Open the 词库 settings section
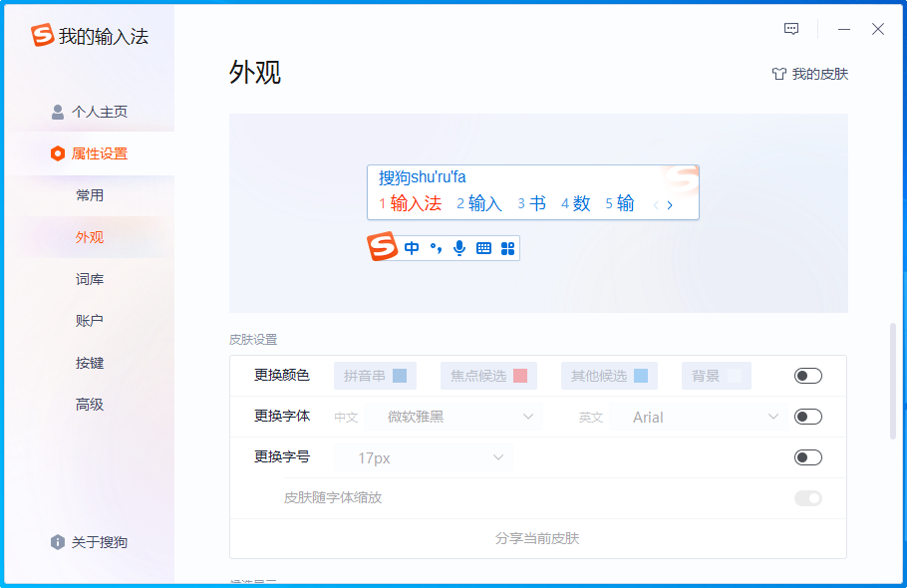The height and width of the screenshot is (588, 907). coord(90,279)
